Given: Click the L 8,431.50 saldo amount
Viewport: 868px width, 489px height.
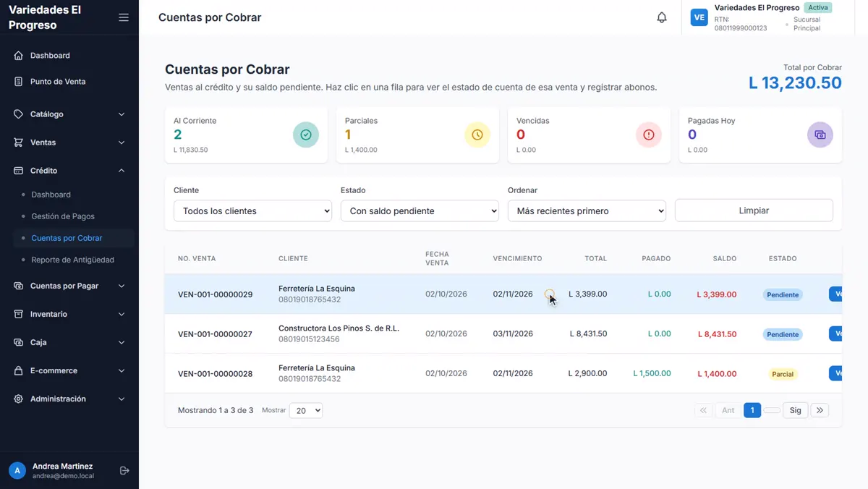Looking at the screenshot, I should tap(717, 334).
